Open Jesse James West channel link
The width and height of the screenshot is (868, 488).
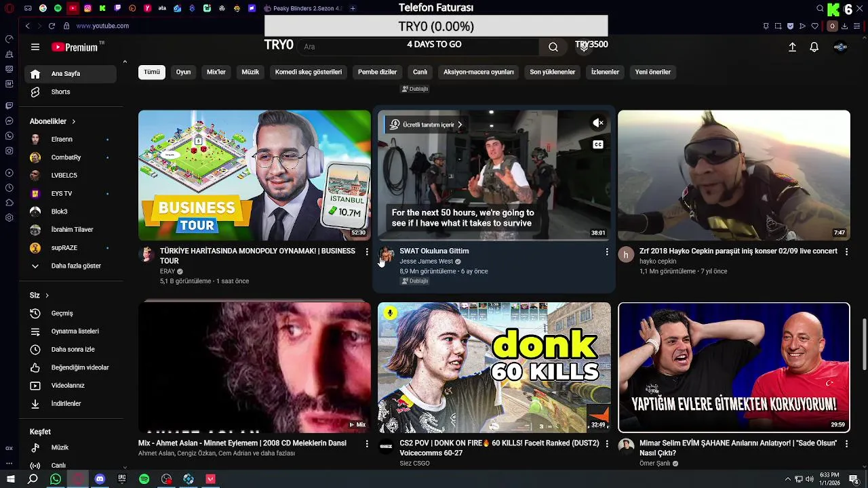pos(427,262)
